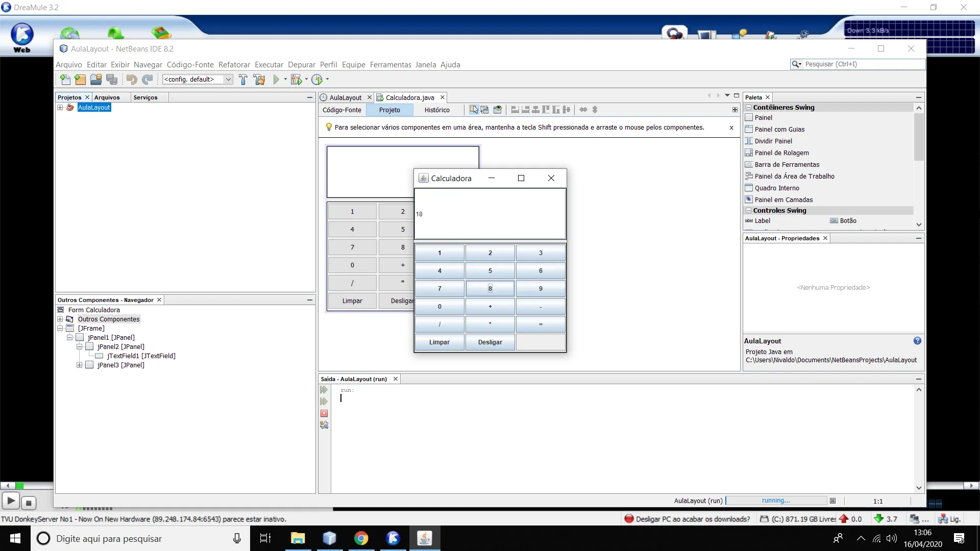Screen dimensions: 980x551
Task: Click the Preview Design eye icon
Action: tap(498, 110)
